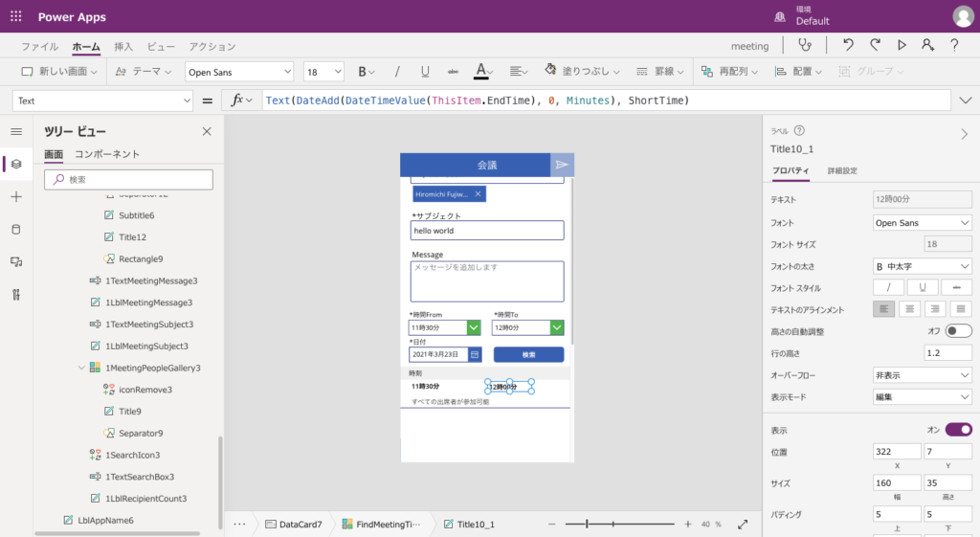Zoom in with the plus icon
Image resolution: width=980 pixels, height=537 pixels.
coord(687,524)
